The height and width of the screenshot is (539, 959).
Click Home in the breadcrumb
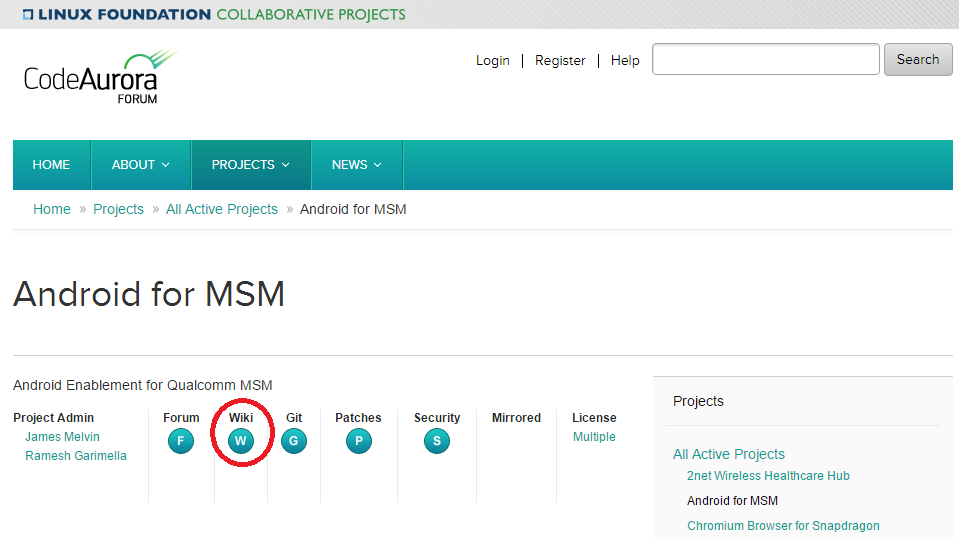52,209
